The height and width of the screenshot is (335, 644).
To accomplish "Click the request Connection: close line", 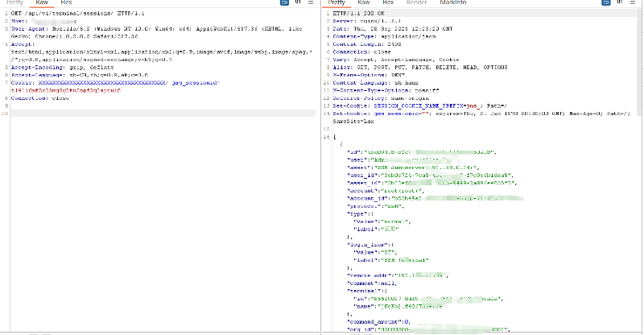I will [x=40, y=98].
